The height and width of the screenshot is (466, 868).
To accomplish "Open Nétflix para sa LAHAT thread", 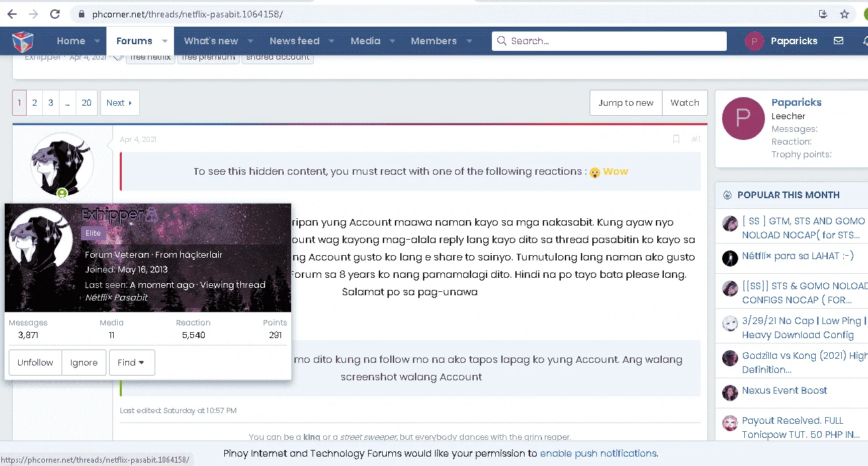I will 798,256.
